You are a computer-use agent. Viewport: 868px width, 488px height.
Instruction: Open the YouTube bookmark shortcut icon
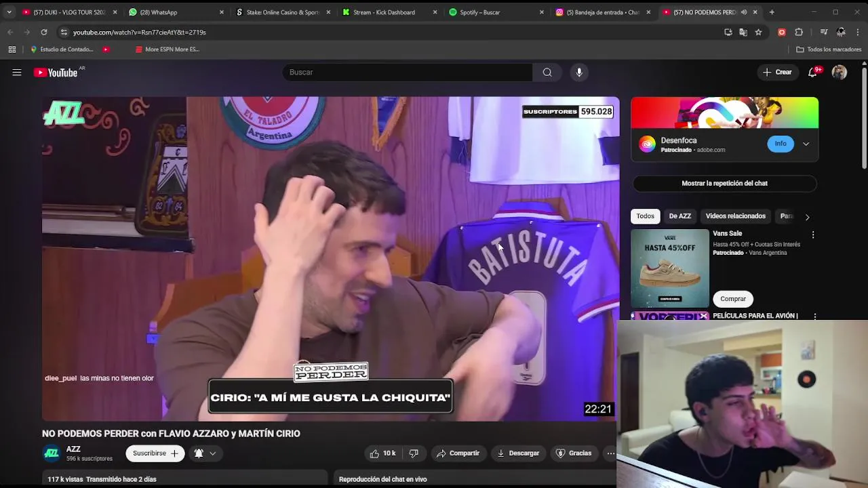(106, 49)
